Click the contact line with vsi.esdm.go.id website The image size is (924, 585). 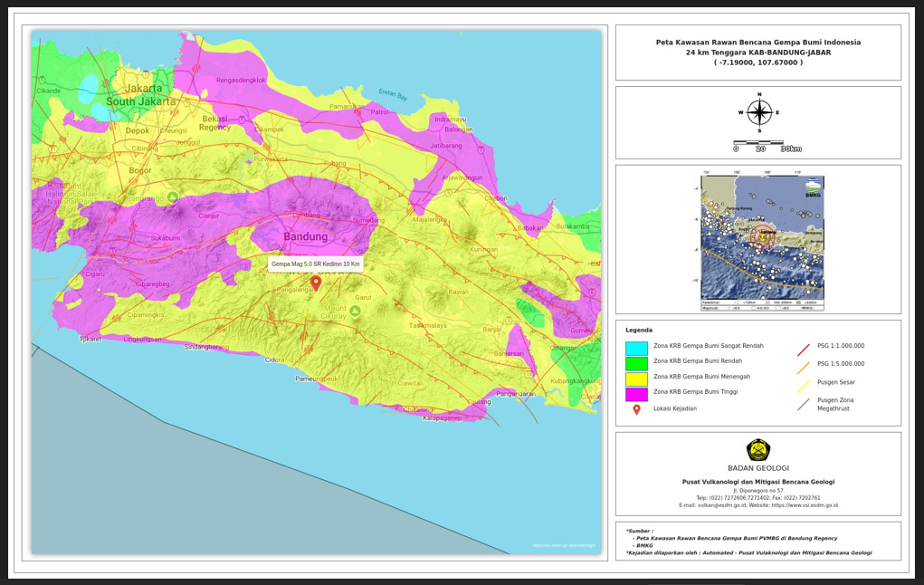pyautogui.click(x=758, y=505)
